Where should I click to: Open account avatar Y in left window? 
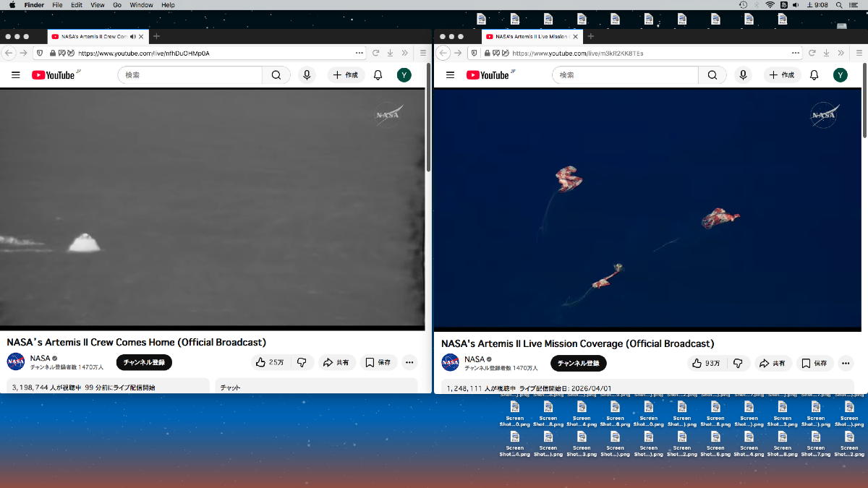pyautogui.click(x=404, y=74)
